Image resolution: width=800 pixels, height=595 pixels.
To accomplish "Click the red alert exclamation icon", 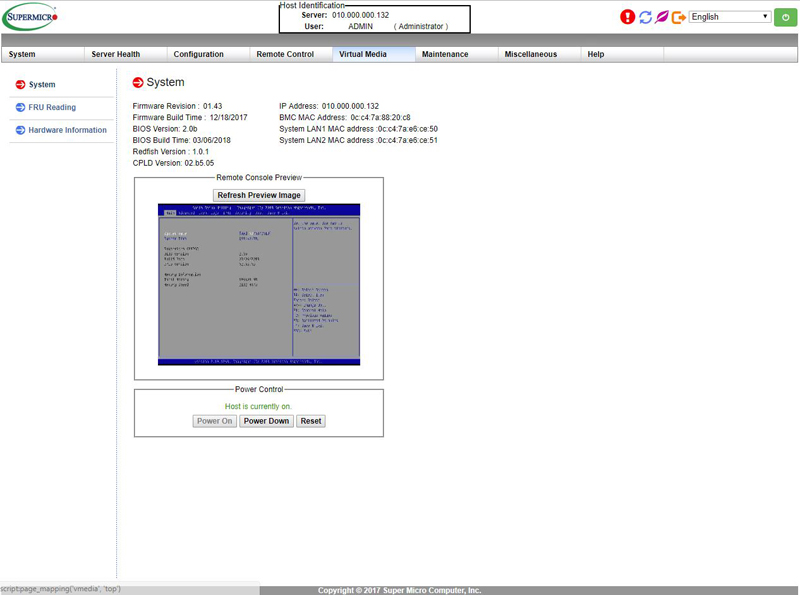I will (x=628, y=17).
